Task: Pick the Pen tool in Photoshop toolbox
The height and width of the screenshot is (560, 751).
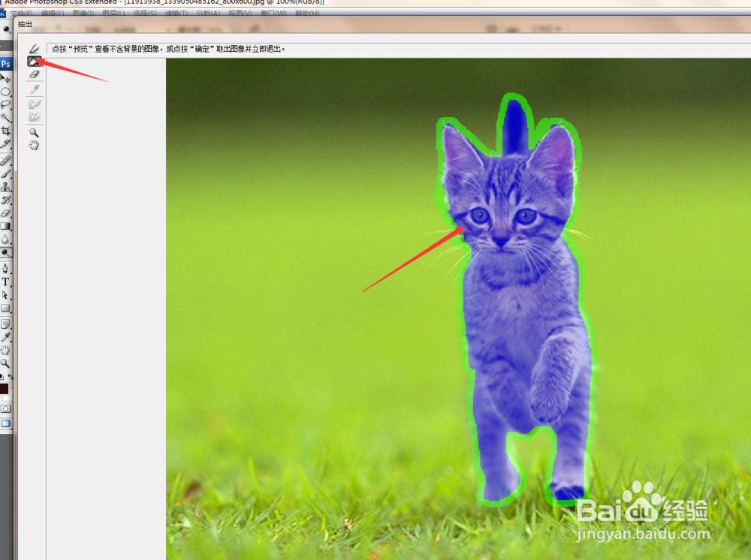Action: pos(6,269)
